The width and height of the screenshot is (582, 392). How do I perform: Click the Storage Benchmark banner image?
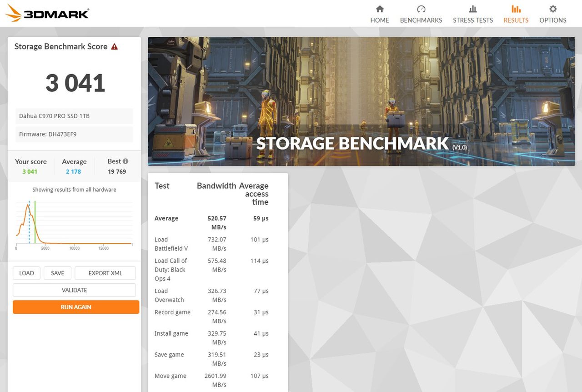pos(361,101)
